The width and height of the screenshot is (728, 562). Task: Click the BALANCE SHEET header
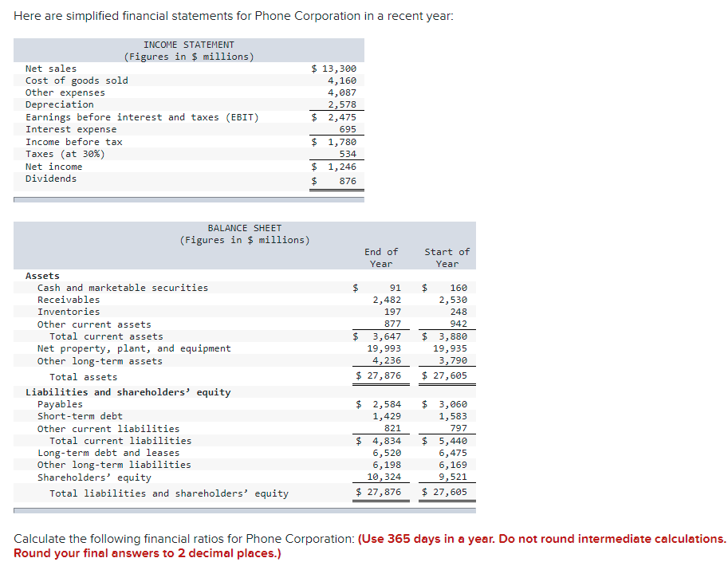[244, 227]
